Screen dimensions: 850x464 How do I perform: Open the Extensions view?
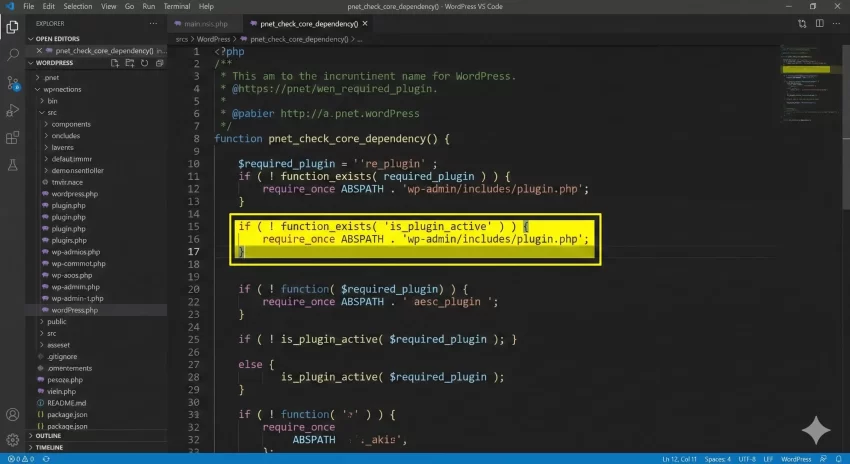click(12, 138)
